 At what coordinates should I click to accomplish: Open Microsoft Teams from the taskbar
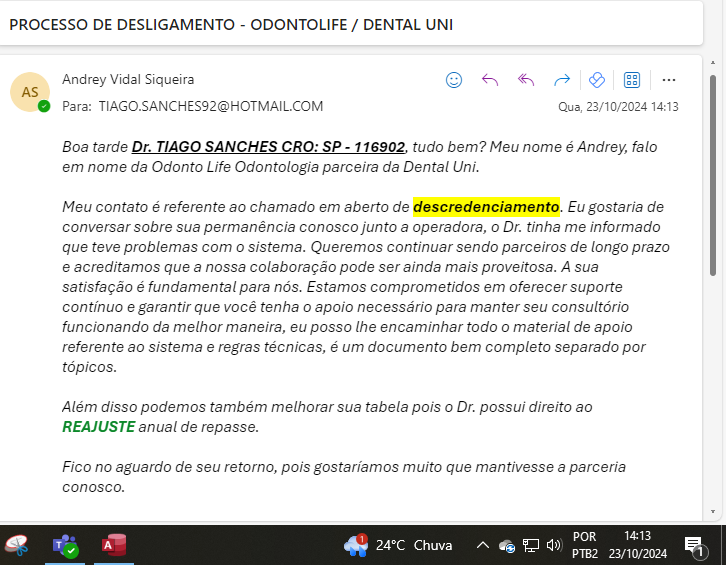point(65,545)
